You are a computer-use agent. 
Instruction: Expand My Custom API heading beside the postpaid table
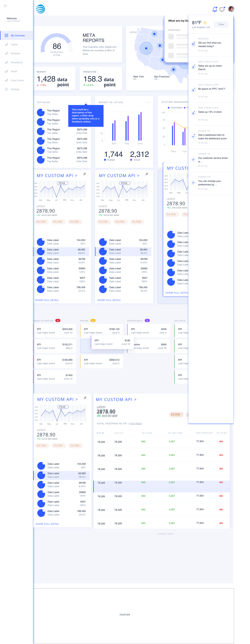tap(58, 399)
